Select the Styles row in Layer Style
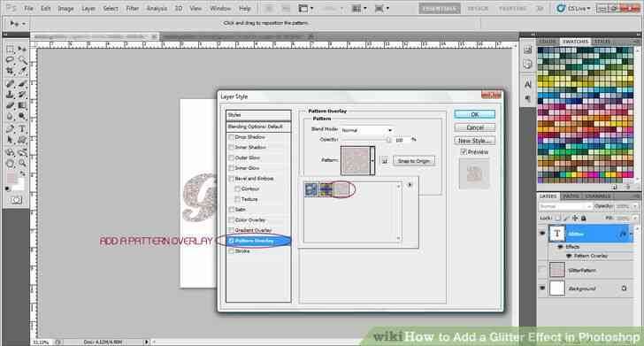The width and height of the screenshot is (644, 346). point(258,115)
